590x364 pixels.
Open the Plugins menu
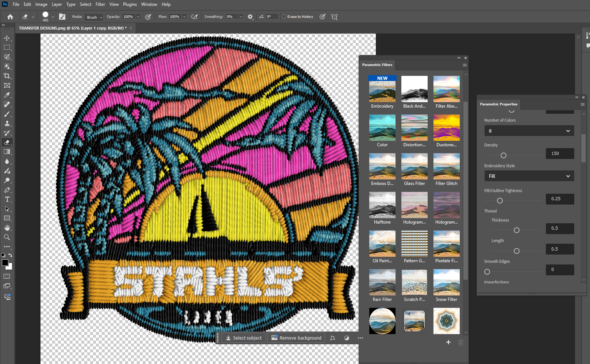tap(130, 4)
